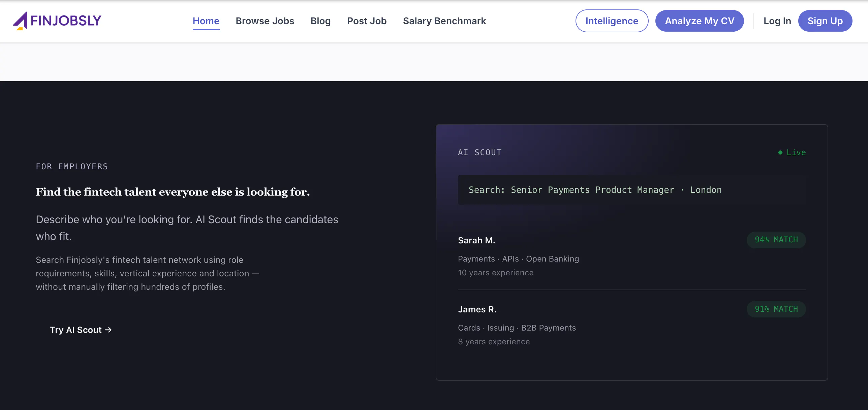Click the Finjobsly logo

(57, 21)
